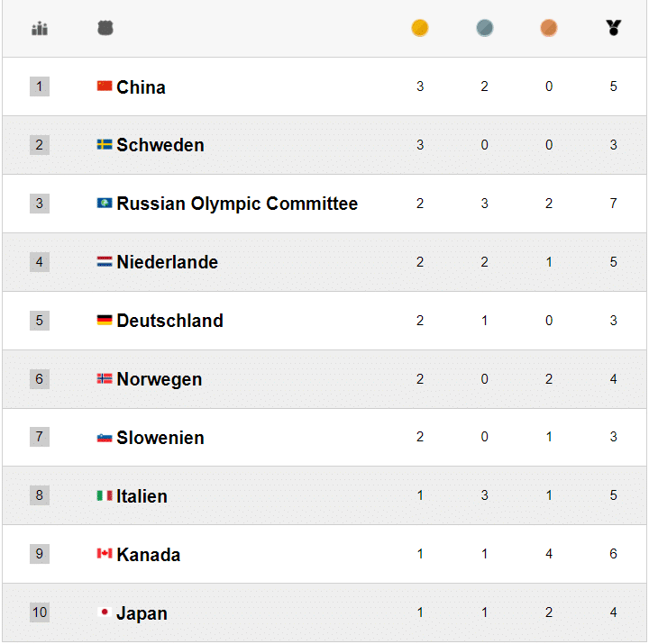Sort by the gold medal icon
649x644 pixels.
coord(420,29)
